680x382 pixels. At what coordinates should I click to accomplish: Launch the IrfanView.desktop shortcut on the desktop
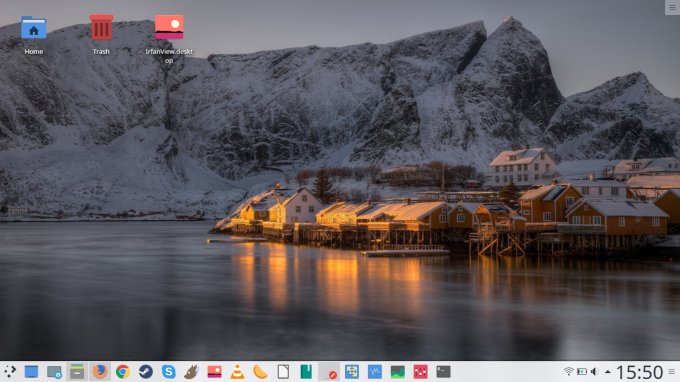(x=169, y=27)
